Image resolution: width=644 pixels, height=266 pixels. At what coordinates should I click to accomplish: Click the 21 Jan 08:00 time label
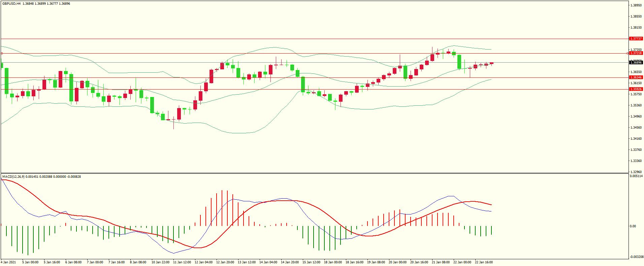coord(441,262)
